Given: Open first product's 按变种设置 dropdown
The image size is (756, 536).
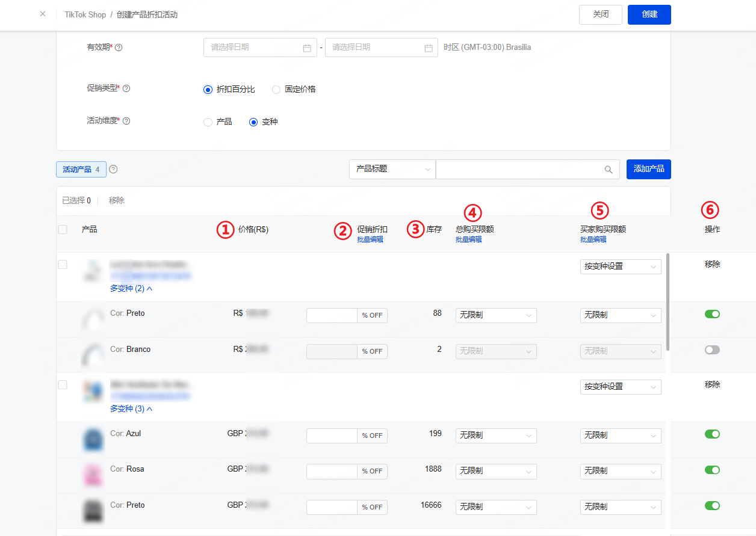Looking at the screenshot, I should [x=621, y=266].
